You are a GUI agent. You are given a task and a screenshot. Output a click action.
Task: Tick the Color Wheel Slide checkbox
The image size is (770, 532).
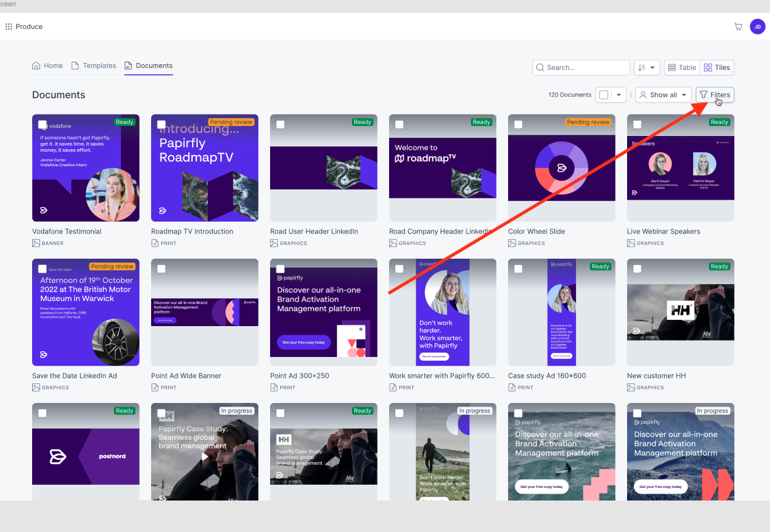(518, 125)
